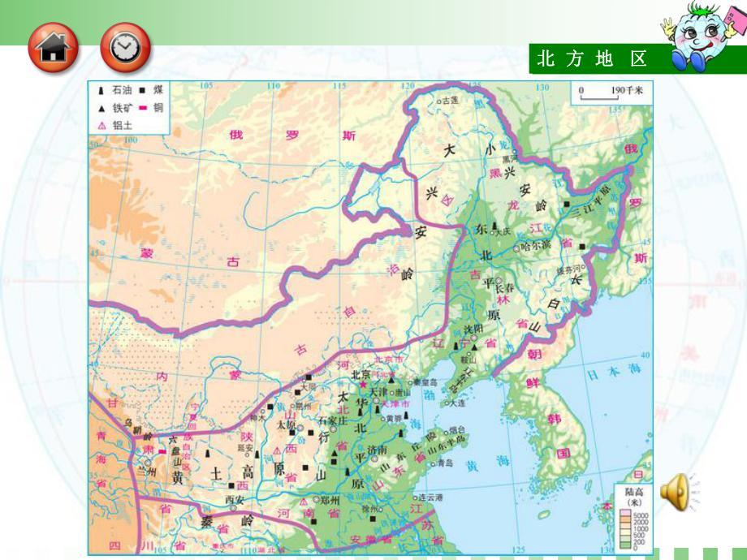Screen dimensions: 747x560
Task: Click the 青岛 city label
Action: [x=446, y=463]
